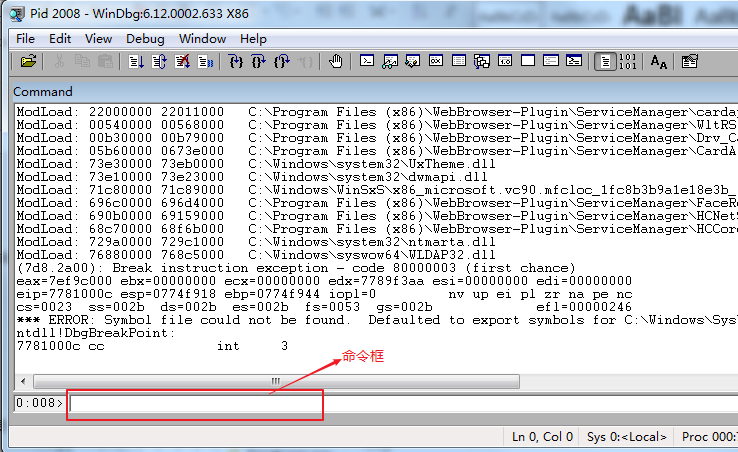Break into the target with Break icon
The width and height of the screenshot is (738, 452).
[x=205, y=61]
